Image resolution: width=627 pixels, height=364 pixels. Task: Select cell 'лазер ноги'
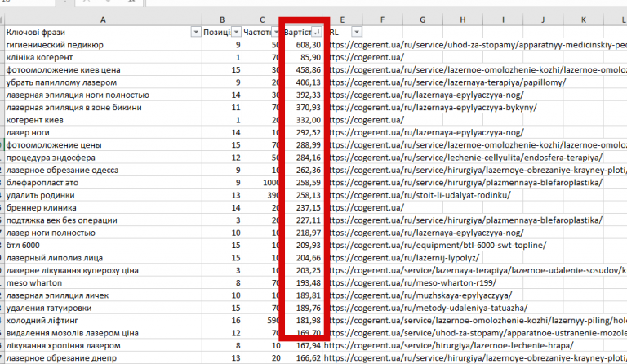[103, 132]
